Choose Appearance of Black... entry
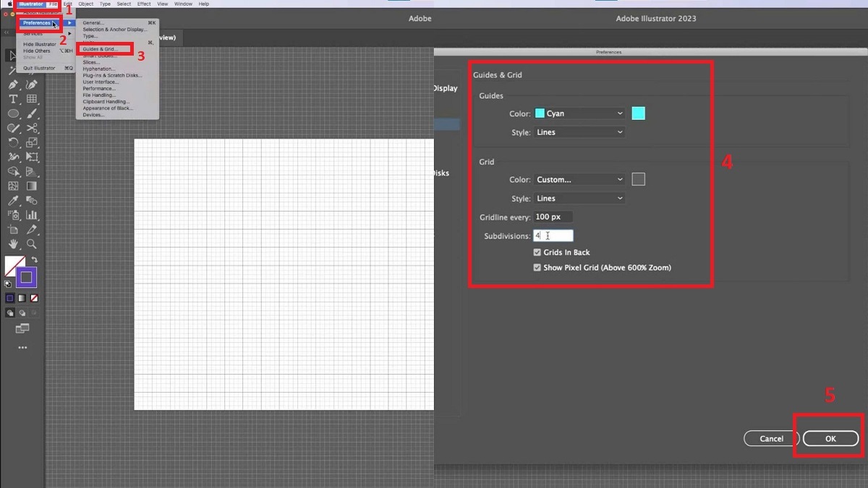The image size is (868, 488). (107, 108)
